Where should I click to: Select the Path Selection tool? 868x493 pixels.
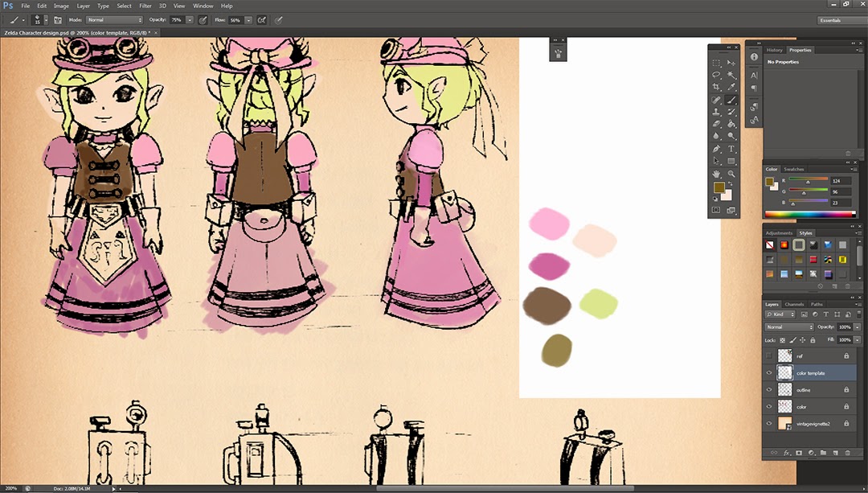coord(716,161)
